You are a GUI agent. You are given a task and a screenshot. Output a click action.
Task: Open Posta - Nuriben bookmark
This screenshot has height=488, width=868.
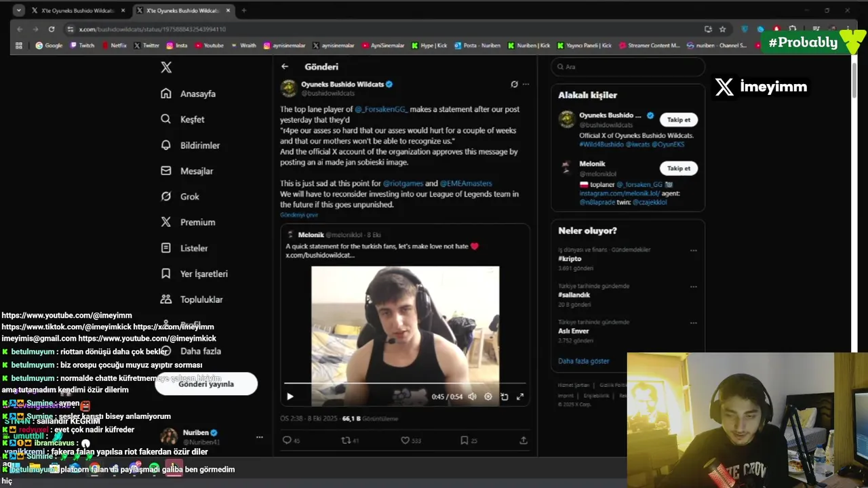point(477,45)
